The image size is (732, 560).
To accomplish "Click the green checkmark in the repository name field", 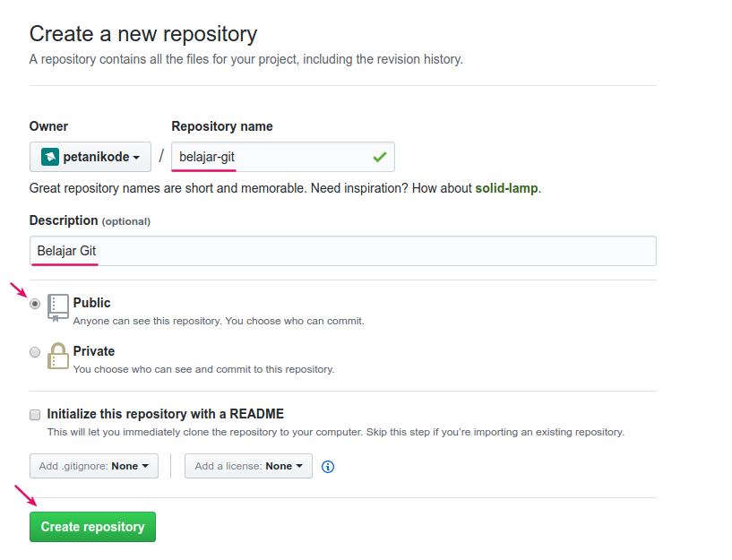I will [x=380, y=156].
